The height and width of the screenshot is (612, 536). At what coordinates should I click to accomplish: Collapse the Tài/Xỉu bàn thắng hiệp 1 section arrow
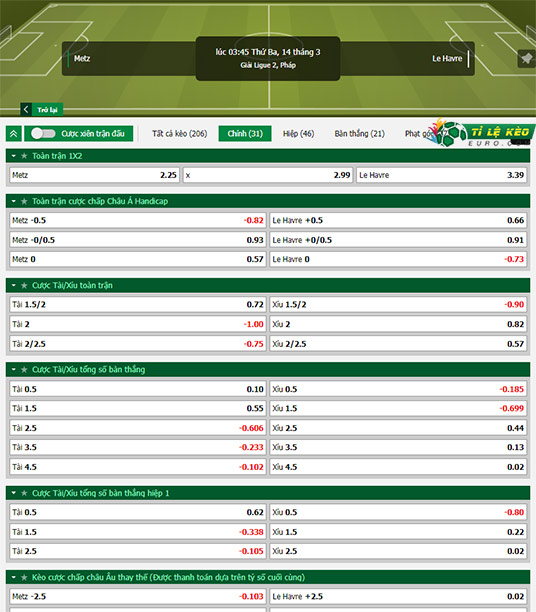[14, 493]
